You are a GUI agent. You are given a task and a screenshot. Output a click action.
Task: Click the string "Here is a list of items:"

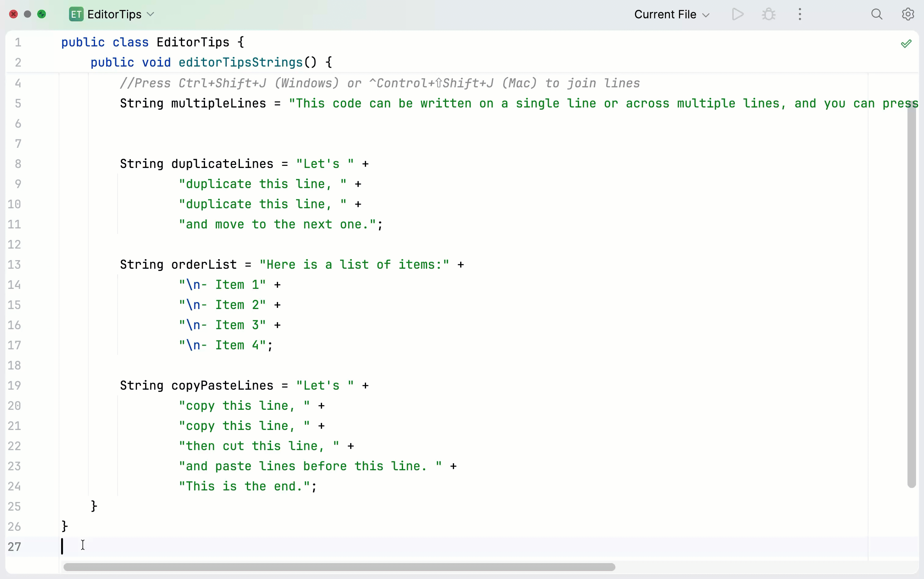(x=354, y=264)
